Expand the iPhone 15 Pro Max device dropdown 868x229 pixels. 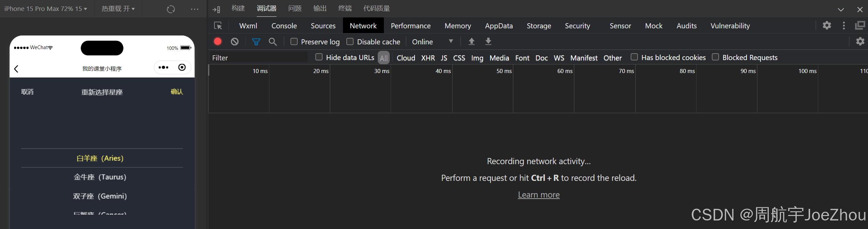(x=46, y=9)
